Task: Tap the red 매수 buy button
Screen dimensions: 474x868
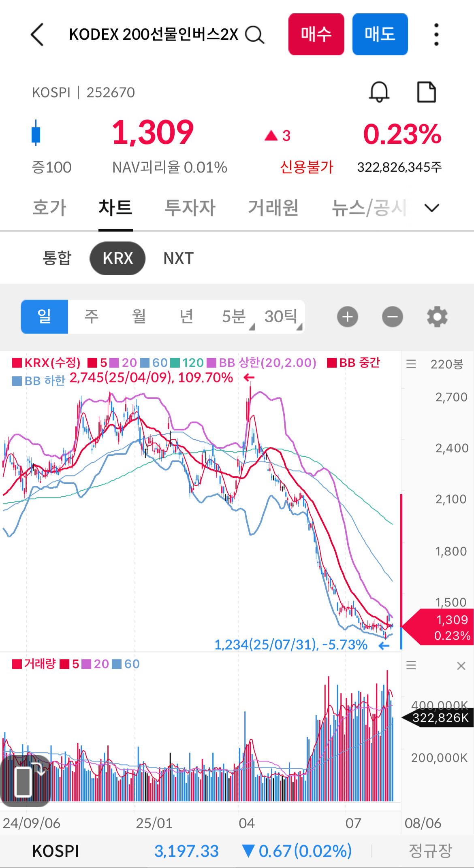Action: pyautogui.click(x=316, y=34)
